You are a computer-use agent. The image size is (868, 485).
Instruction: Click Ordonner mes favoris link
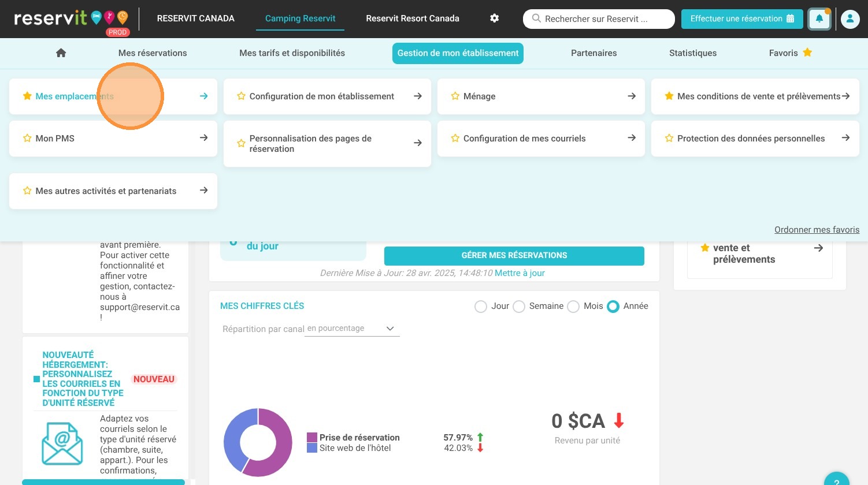[817, 230]
